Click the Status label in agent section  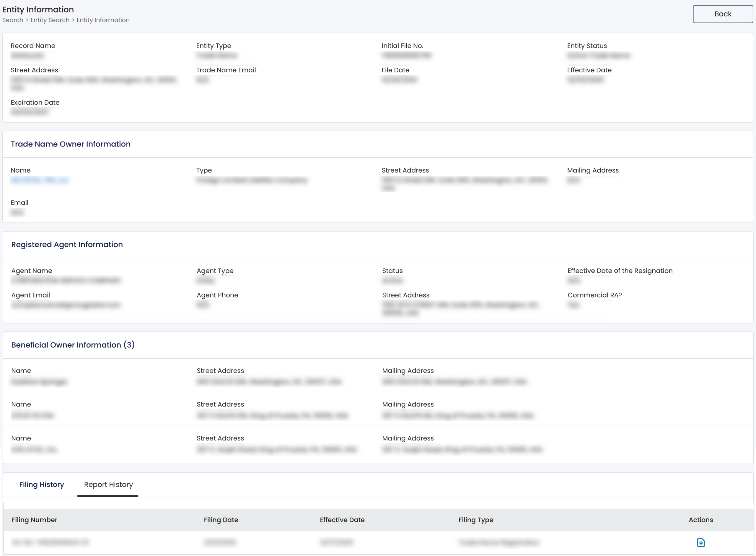[392, 271]
